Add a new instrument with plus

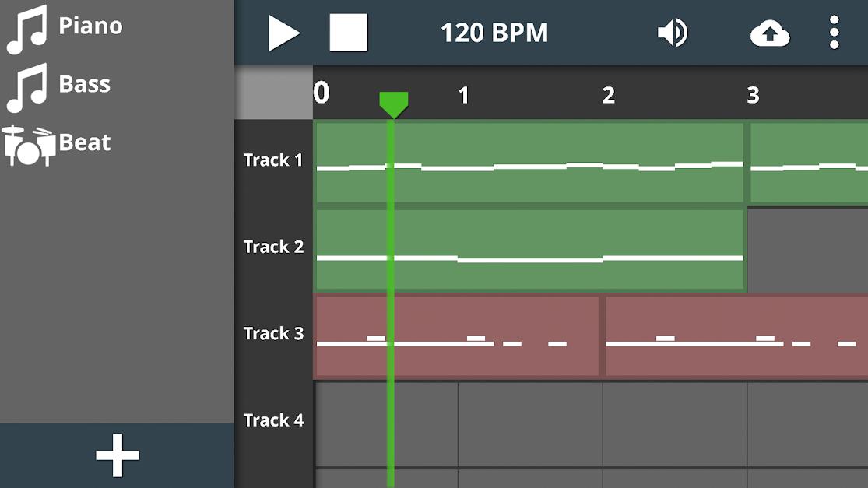pyautogui.click(x=118, y=455)
